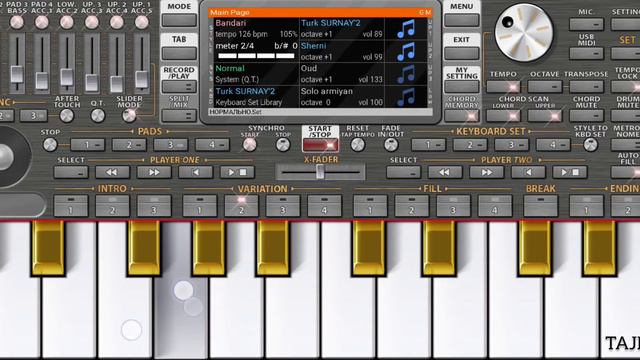Image resolution: width=640 pixels, height=360 pixels.
Task: Toggle Chord Scan Lower
Action: coord(503,116)
